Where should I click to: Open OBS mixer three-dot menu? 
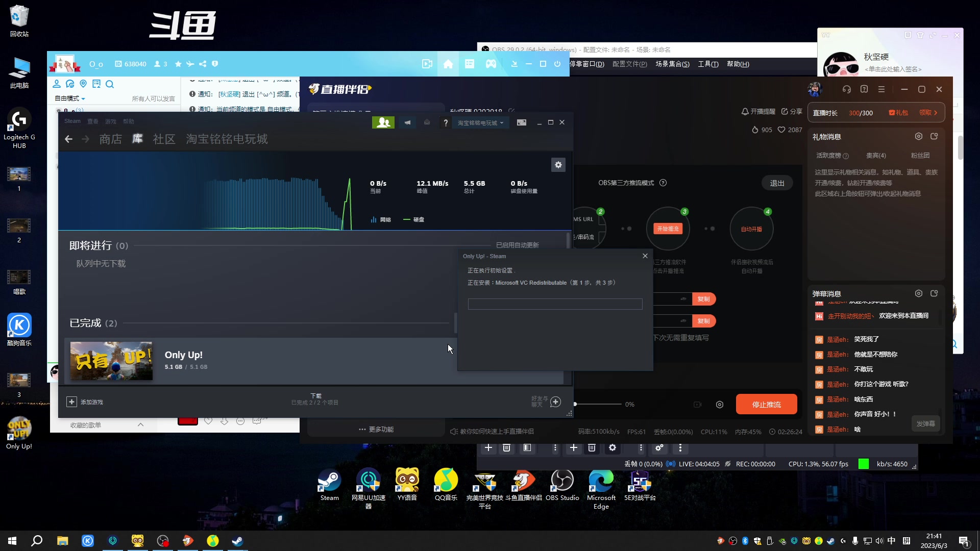680,448
